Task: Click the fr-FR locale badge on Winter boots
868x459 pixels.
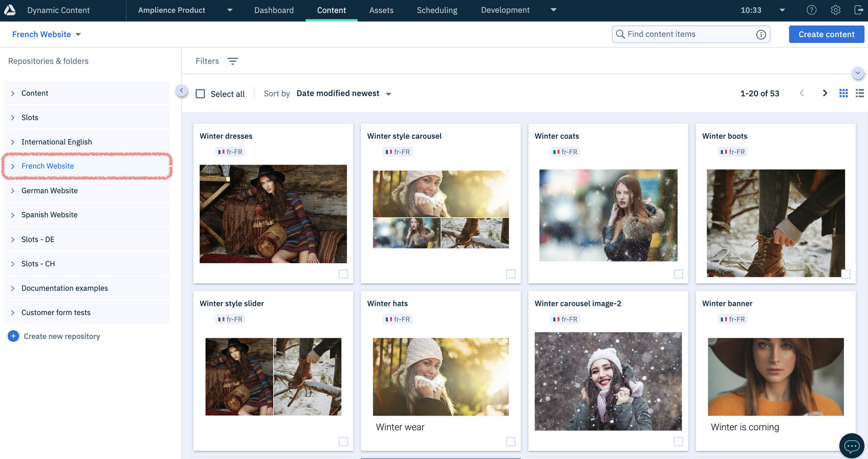Action: click(733, 152)
